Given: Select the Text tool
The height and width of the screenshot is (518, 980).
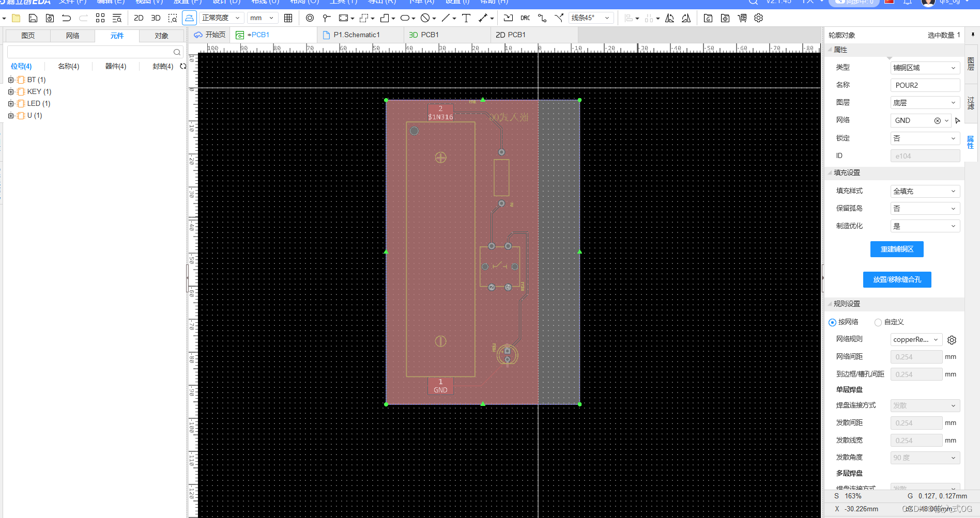Looking at the screenshot, I should click(x=466, y=18).
